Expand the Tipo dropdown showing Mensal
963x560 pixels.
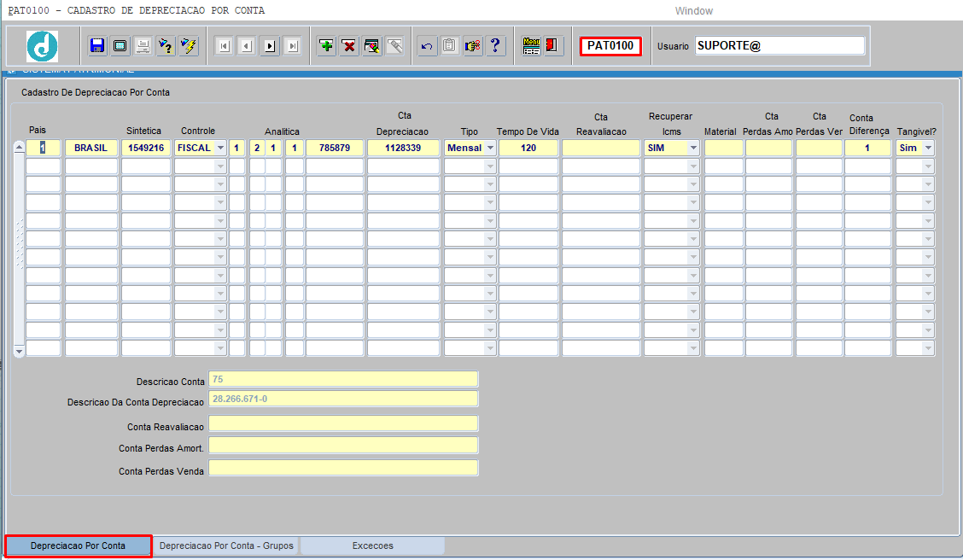pyautogui.click(x=490, y=148)
